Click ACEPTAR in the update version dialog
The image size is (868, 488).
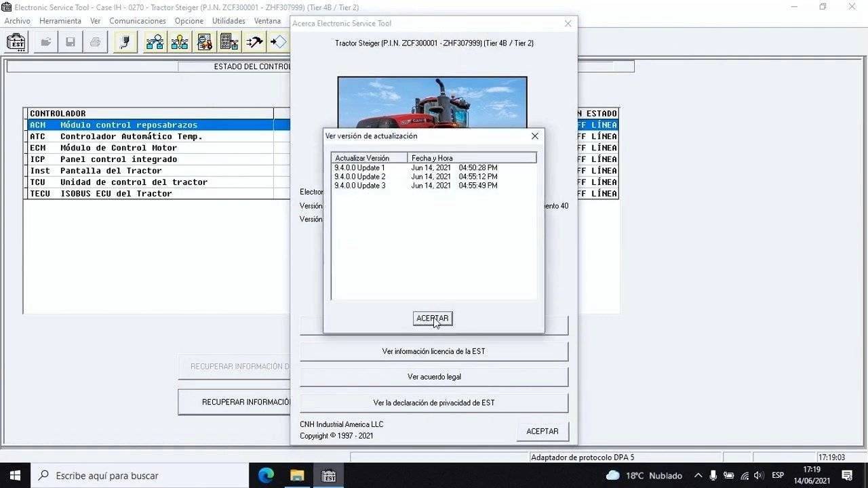pyautogui.click(x=433, y=318)
